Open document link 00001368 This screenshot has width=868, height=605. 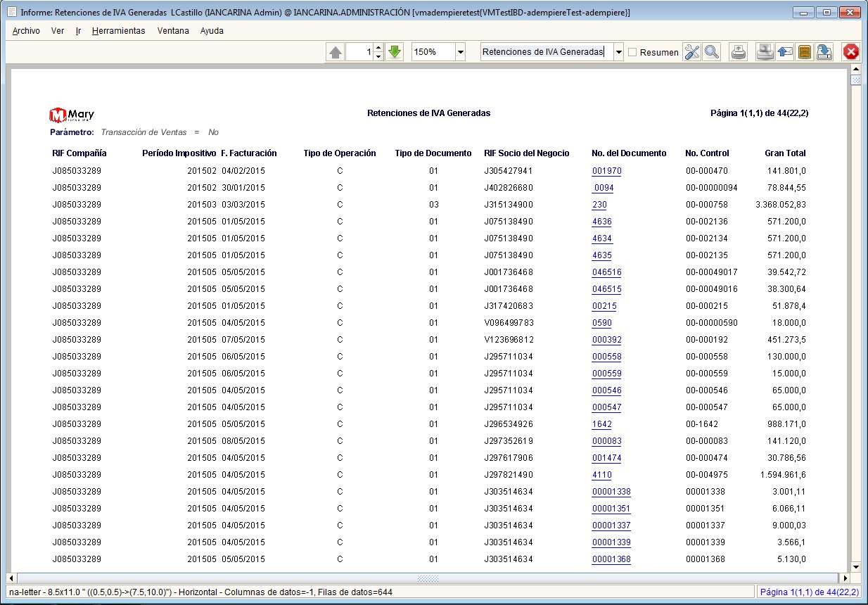tap(611, 559)
